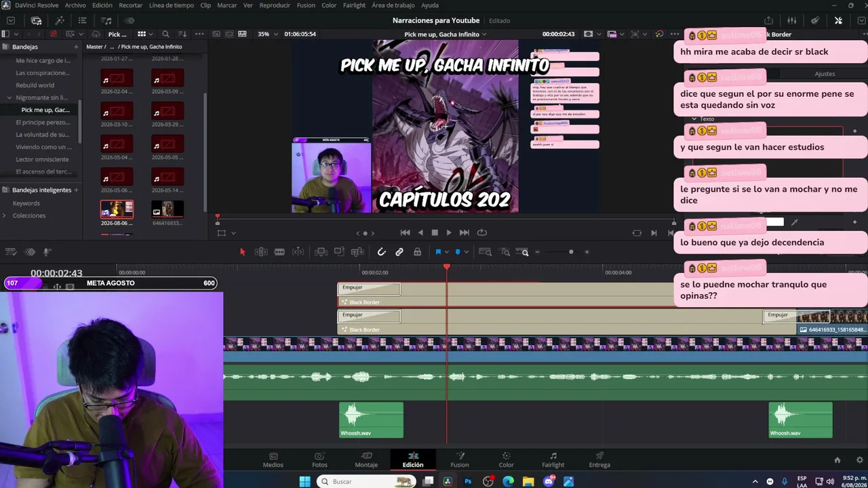Click the Windows taskbar Buscar search box
This screenshot has width=868, height=488.
coord(366,481)
